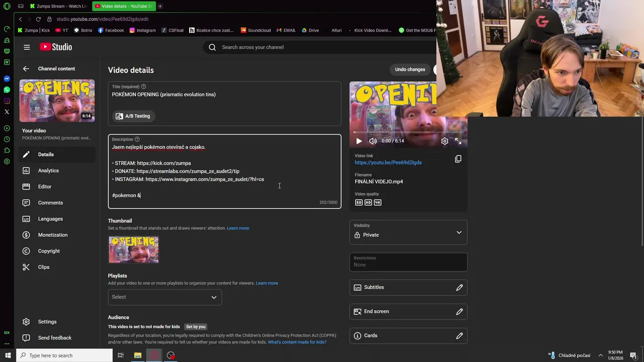The image size is (644, 362).
Task: Open the Clips section
Action: tap(57, 267)
